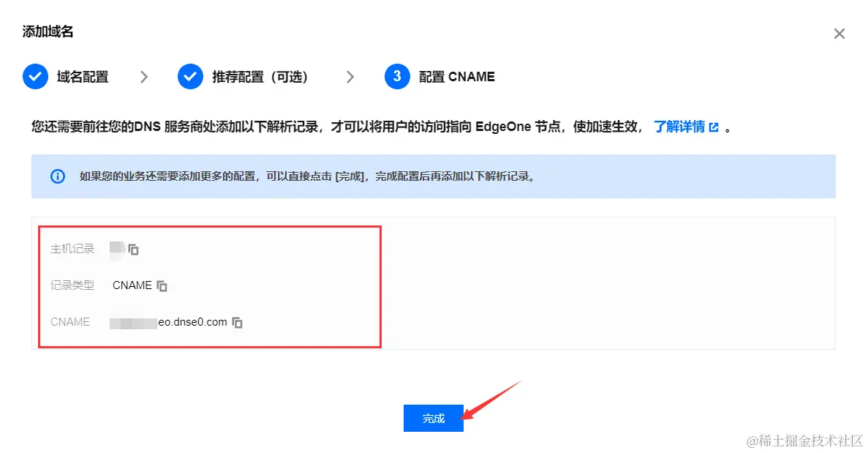Click the checkmark icon for 推荐配置

click(x=190, y=76)
